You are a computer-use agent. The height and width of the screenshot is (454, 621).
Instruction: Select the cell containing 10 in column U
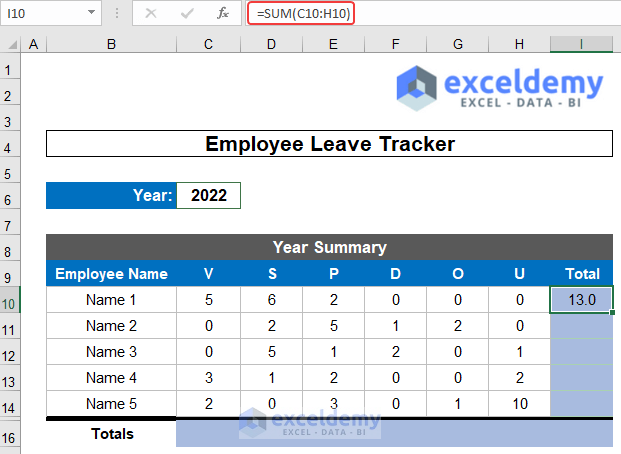519,404
